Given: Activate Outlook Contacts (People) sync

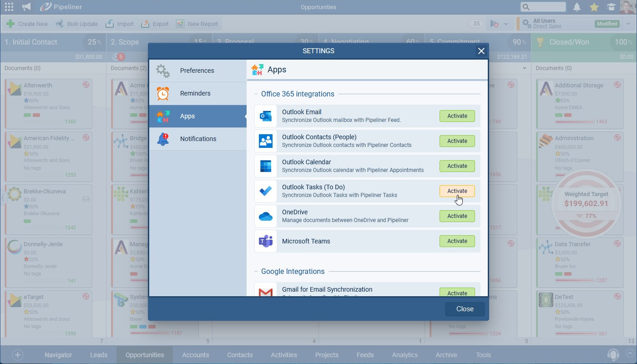Looking at the screenshot, I should click(x=457, y=141).
